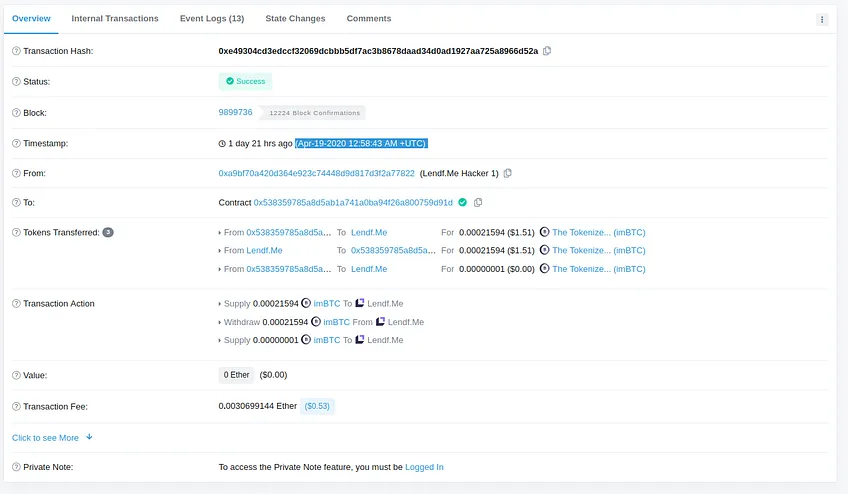Expand first token transfer row arrow
This screenshot has height=494, width=848.
pyautogui.click(x=220, y=233)
